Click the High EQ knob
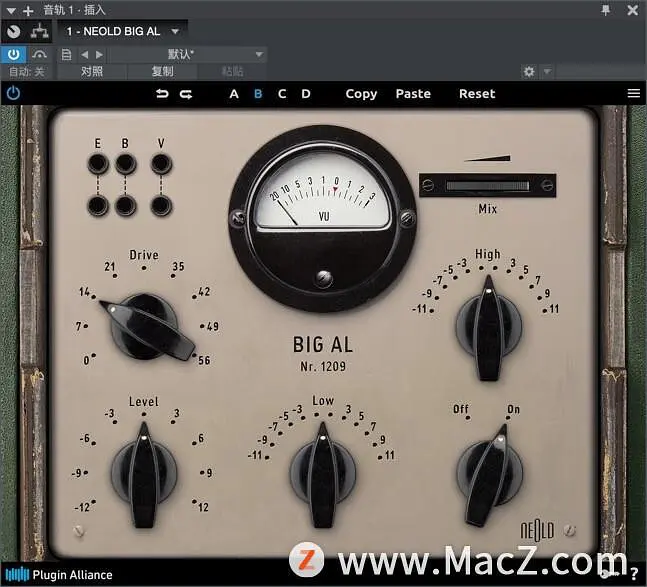 [x=489, y=328]
